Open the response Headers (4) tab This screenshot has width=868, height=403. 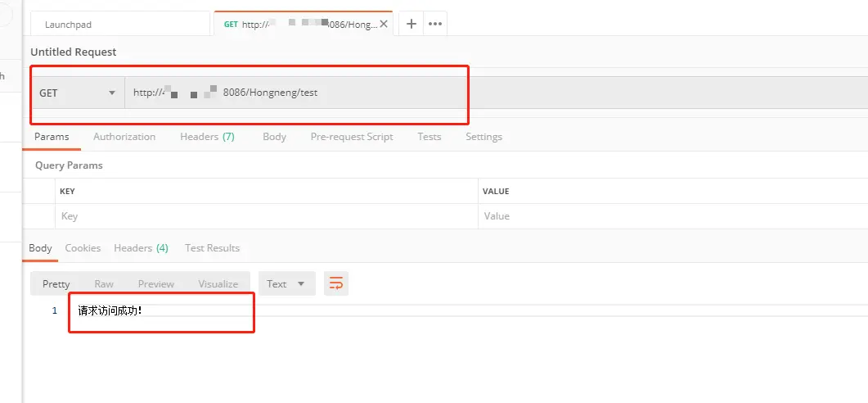click(x=141, y=248)
